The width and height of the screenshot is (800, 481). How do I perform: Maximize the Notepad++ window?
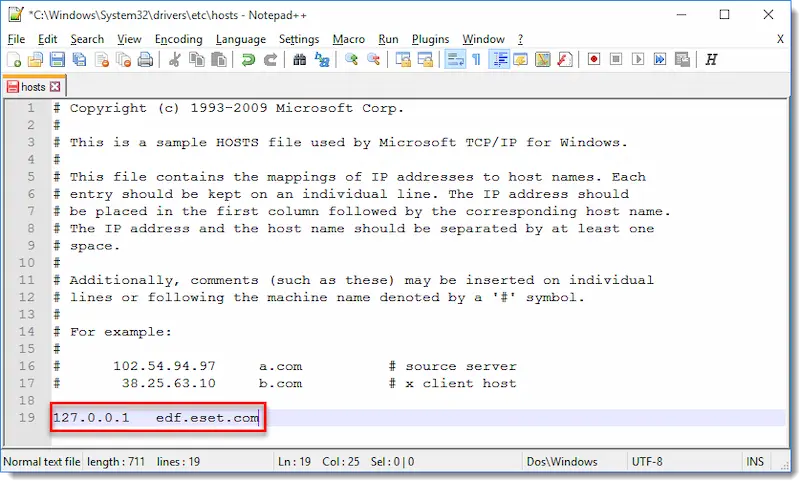click(724, 15)
